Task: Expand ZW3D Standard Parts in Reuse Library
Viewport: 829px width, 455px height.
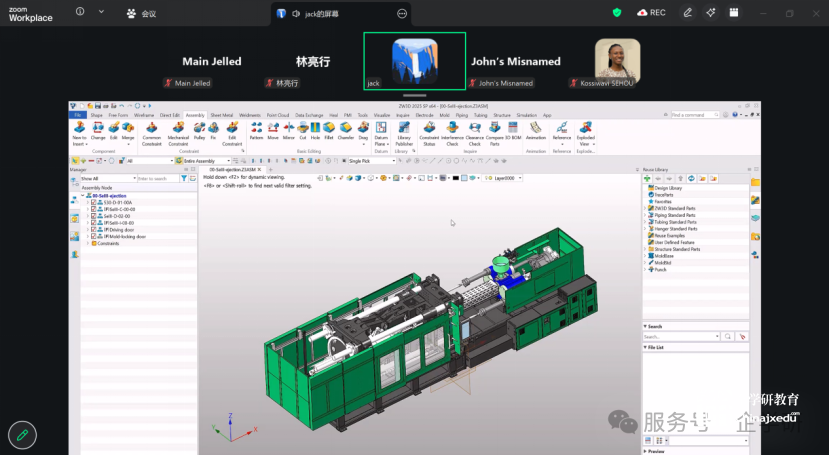Action: (645, 208)
